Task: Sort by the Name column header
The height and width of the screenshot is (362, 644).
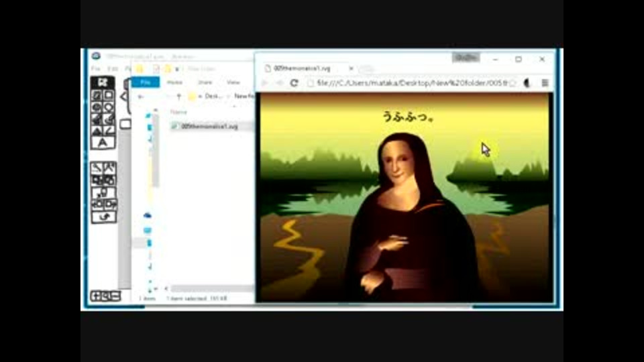Action: pos(178,112)
